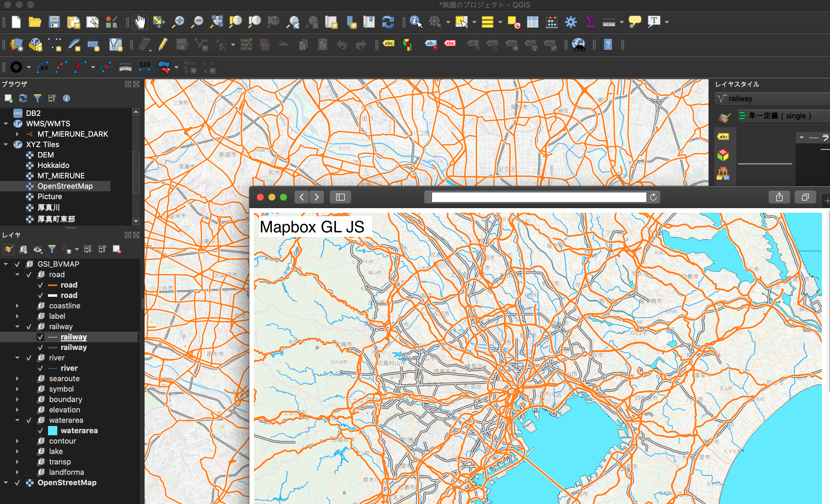The height and width of the screenshot is (504, 830).
Task: Hide the OpenStreetMap layer
Action: (17, 483)
